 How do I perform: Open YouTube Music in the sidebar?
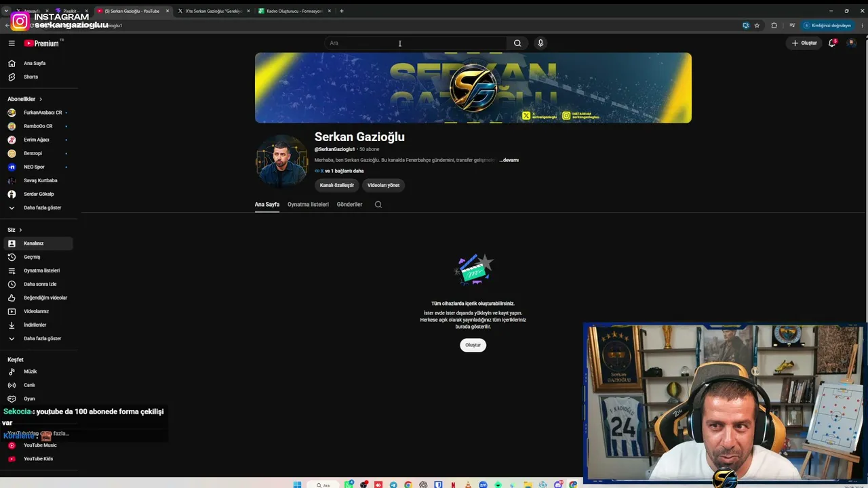pyautogui.click(x=39, y=445)
